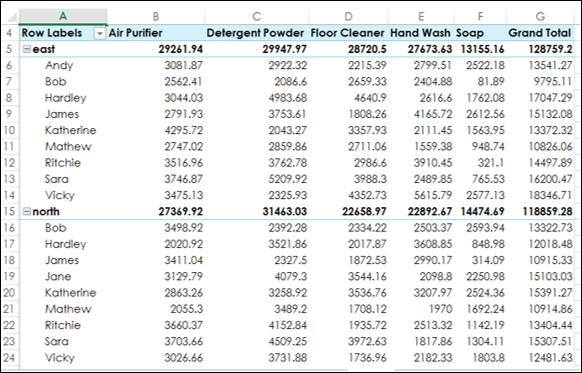Select the corner Select All triangle
This screenshot has height=373, width=582.
pos(10,16)
